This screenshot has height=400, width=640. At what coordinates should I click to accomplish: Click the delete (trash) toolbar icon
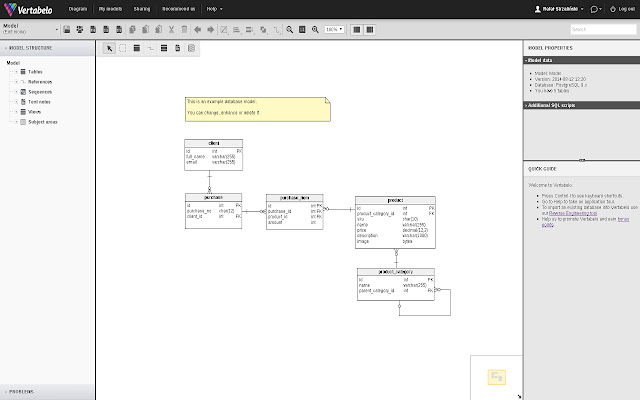click(184, 29)
